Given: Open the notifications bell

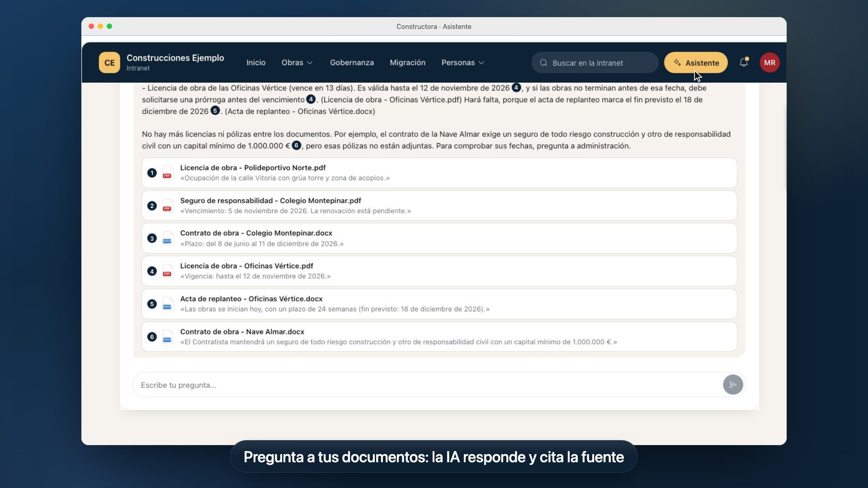Looking at the screenshot, I should pyautogui.click(x=744, y=62).
